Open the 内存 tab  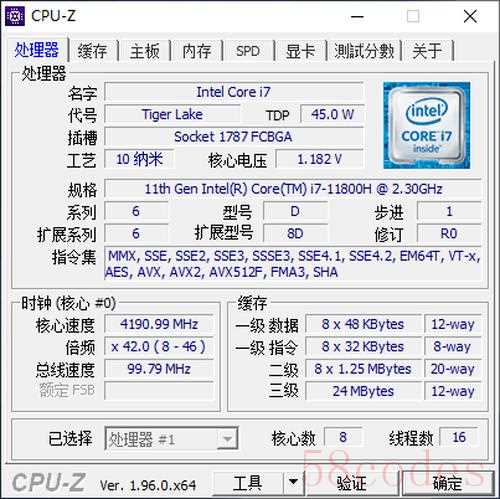click(x=197, y=51)
